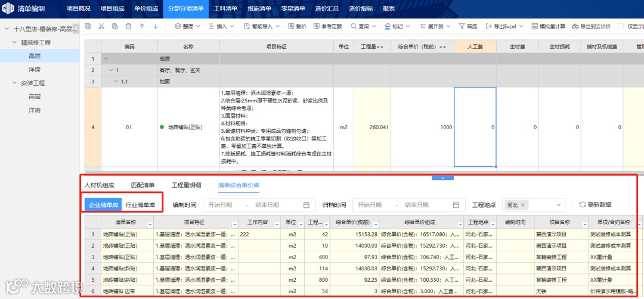The image size is (644, 299).
Task: Remove the 河北 tag with its X
Action: tap(522, 205)
